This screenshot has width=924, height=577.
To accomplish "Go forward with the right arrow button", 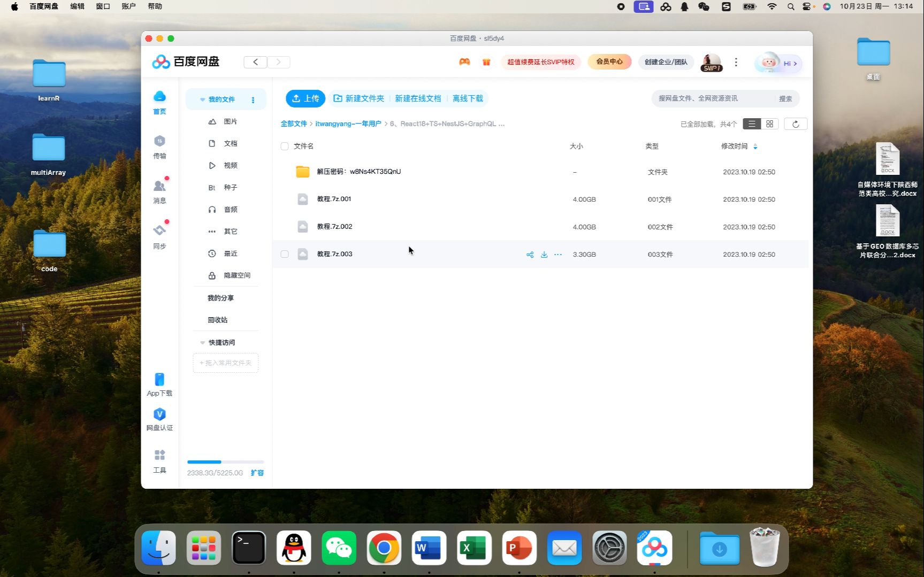I will pos(279,62).
